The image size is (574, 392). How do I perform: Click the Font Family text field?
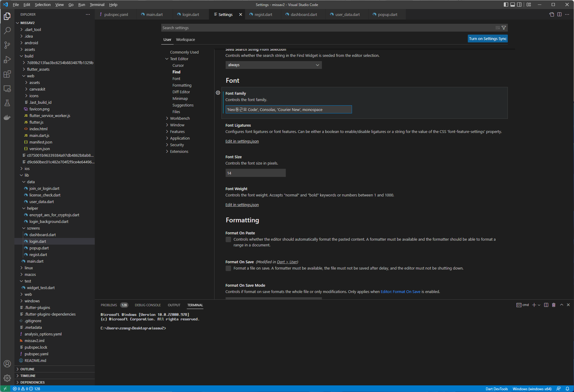pos(289,110)
